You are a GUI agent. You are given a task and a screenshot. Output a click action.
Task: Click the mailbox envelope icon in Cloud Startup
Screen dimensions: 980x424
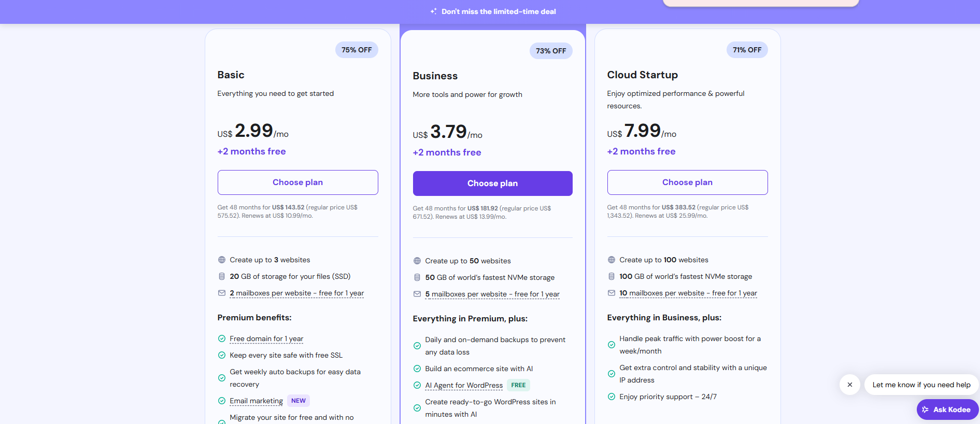612,293
